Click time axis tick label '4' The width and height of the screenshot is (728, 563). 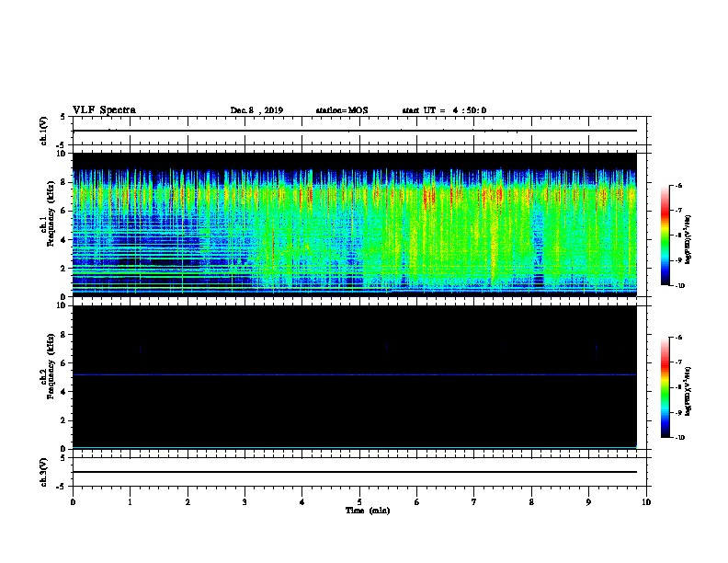pos(302,502)
